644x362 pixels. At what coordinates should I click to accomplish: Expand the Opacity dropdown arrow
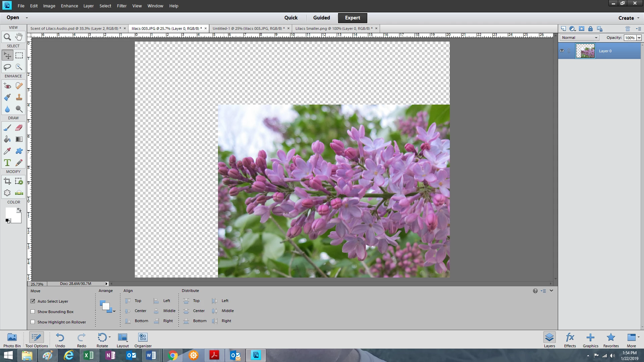[x=639, y=38]
